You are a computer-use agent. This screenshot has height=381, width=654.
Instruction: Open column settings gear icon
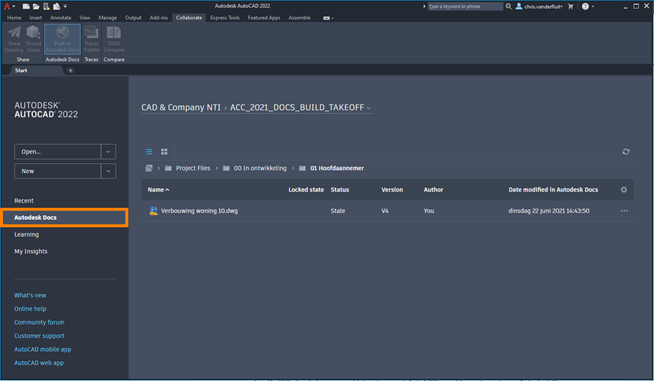[x=624, y=189]
